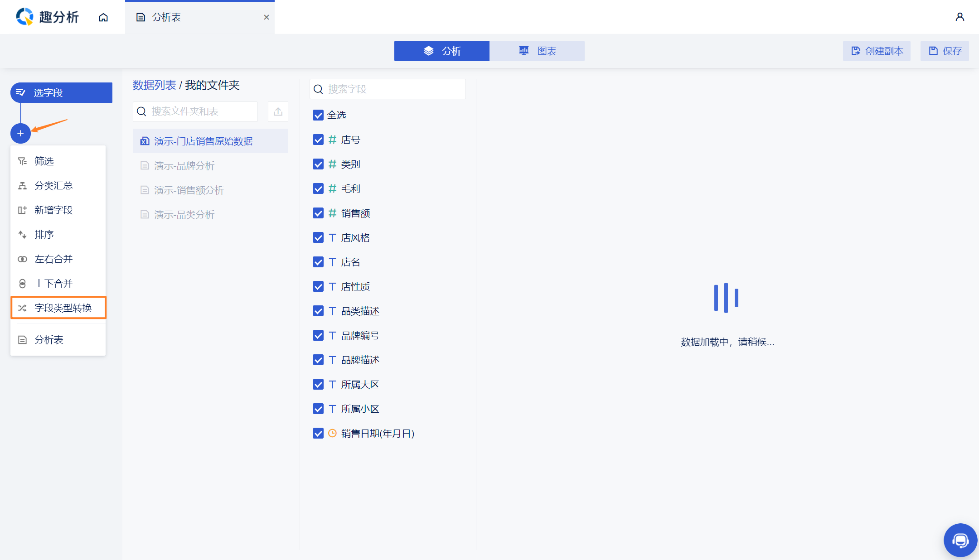Click the upload file icon
The height and width of the screenshot is (560, 979).
pyautogui.click(x=278, y=111)
